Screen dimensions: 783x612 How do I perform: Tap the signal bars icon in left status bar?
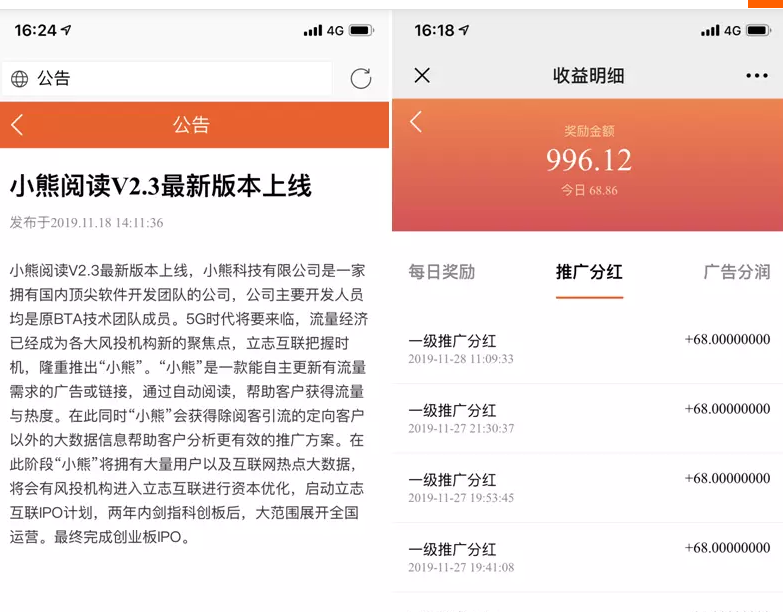[x=313, y=30]
